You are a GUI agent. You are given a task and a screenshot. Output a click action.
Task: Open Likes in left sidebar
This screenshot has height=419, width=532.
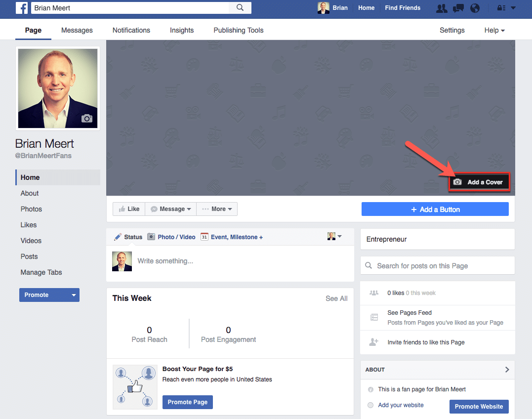29,225
